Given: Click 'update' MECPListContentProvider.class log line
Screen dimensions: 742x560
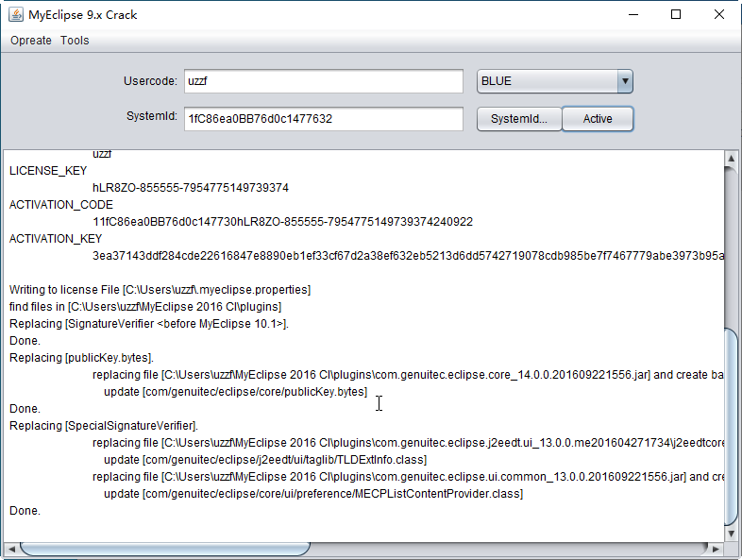Looking at the screenshot, I should (x=313, y=494).
